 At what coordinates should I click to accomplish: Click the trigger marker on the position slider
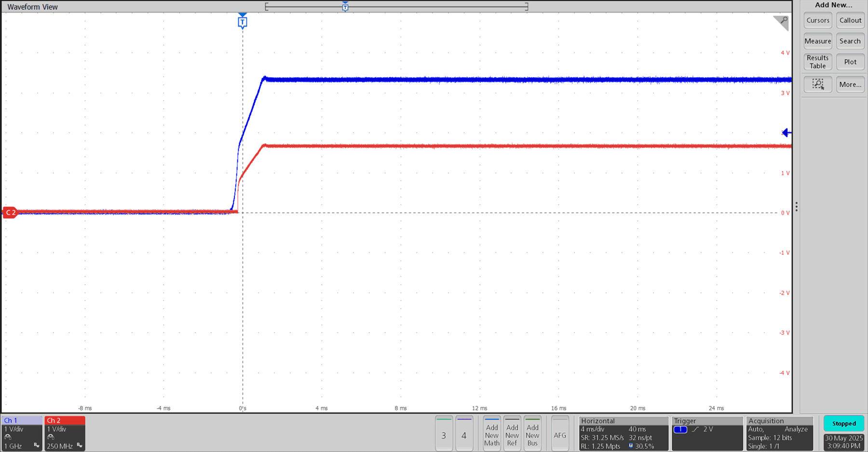pyautogui.click(x=345, y=7)
